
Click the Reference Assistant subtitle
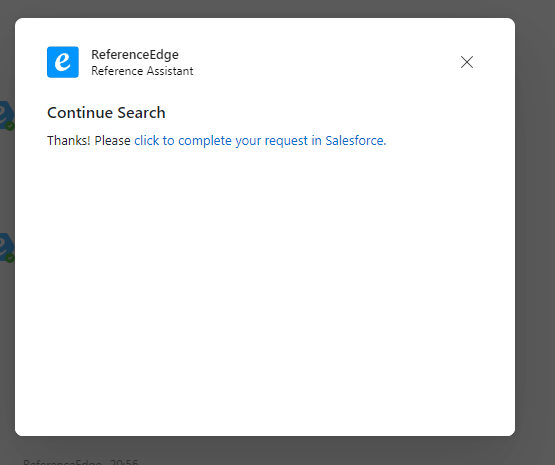[x=142, y=71]
